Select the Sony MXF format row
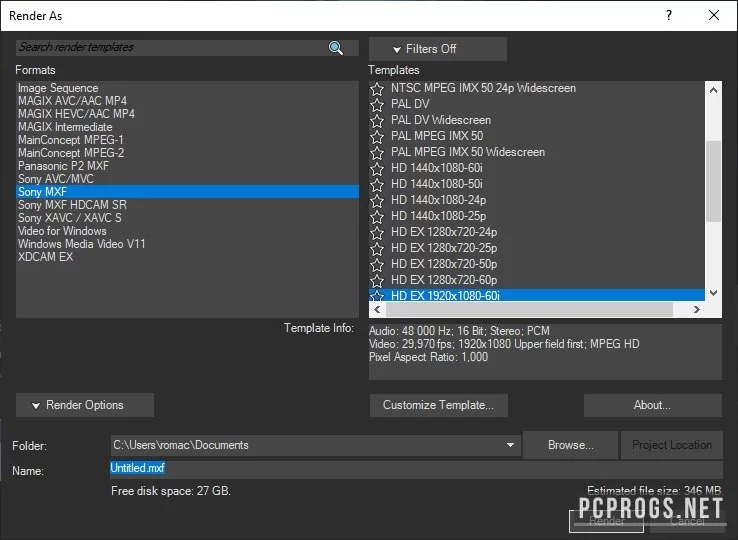This screenshot has height=540, width=738. (x=187, y=192)
